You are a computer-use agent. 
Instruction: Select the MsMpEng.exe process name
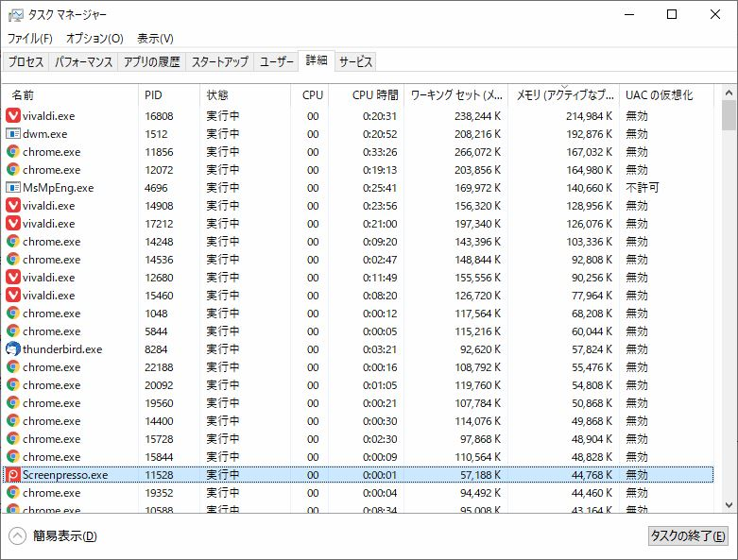pyautogui.click(x=59, y=188)
